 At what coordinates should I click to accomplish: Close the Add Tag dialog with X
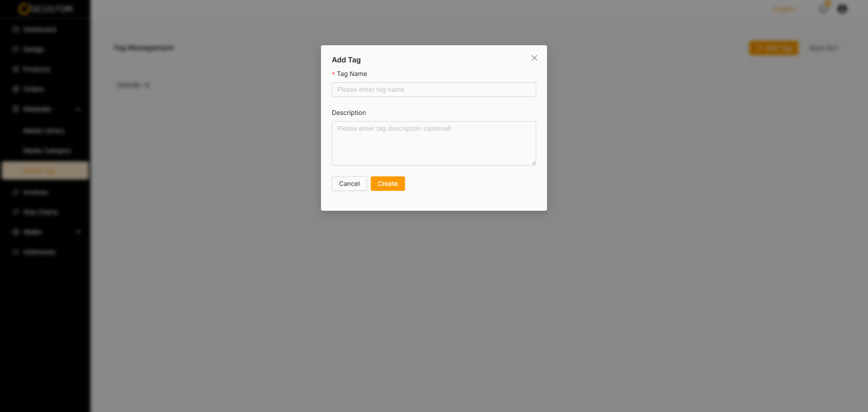[x=534, y=58]
